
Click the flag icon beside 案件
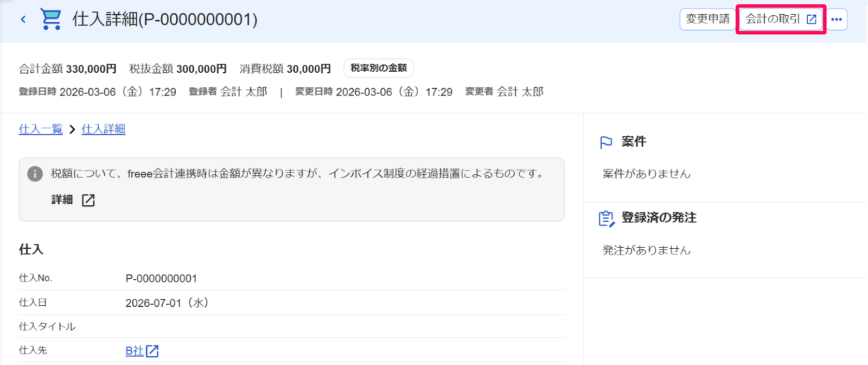pos(606,142)
